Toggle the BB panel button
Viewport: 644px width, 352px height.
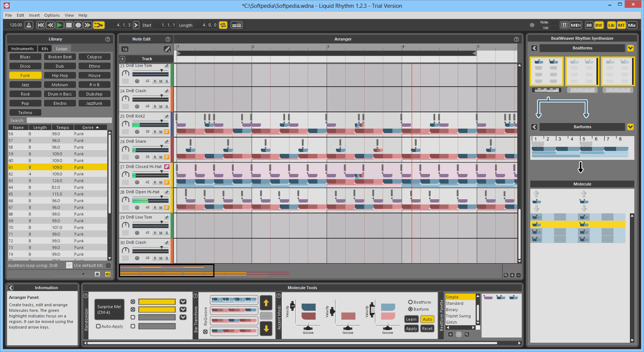(589, 25)
